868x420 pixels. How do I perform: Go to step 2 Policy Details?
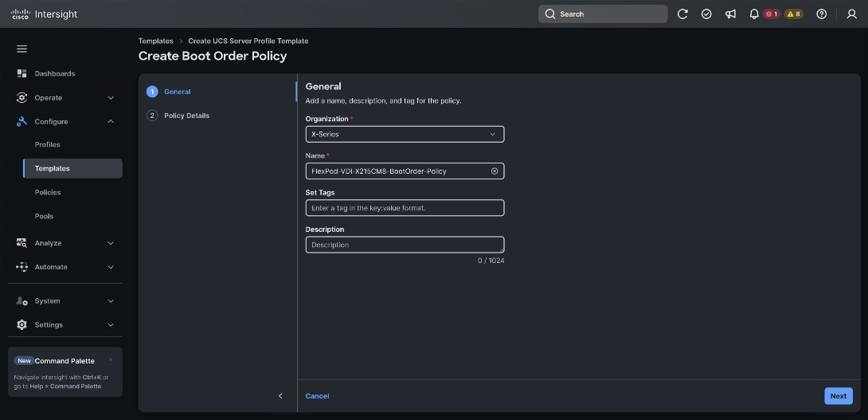178,116
